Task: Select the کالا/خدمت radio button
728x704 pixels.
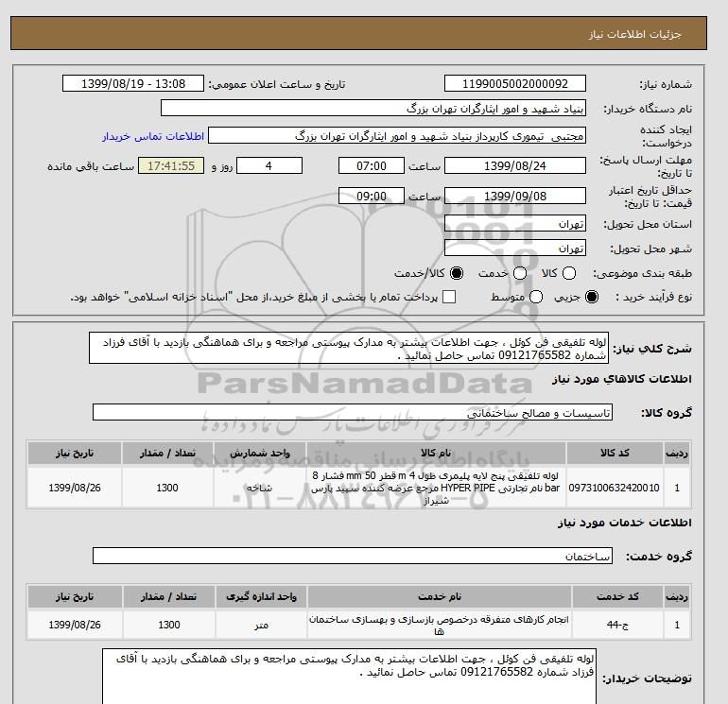Action: pyautogui.click(x=457, y=273)
